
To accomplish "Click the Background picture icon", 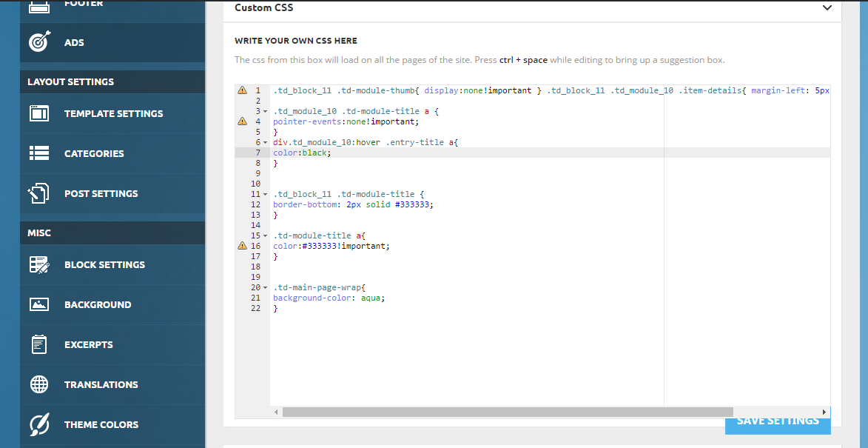I will pyautogui.click(x=39, y=304).
